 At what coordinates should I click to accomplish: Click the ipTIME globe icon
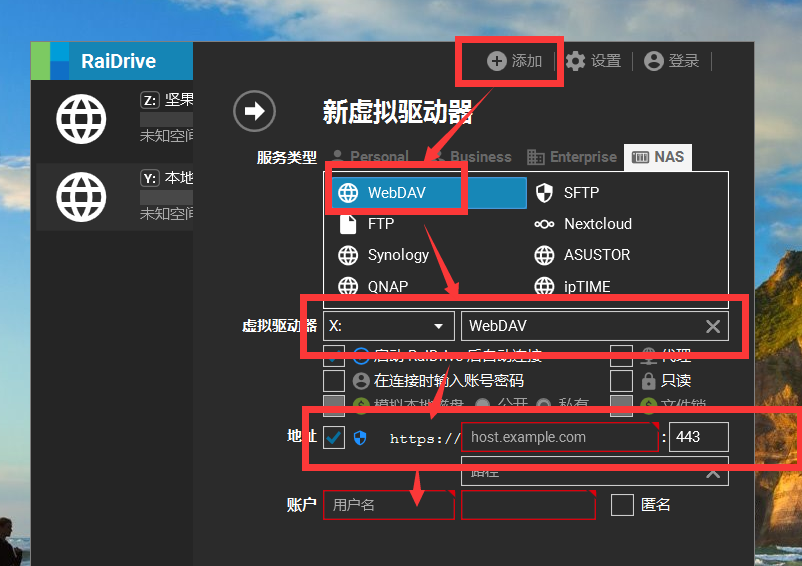pyautogui.click(x=544, y=286)
